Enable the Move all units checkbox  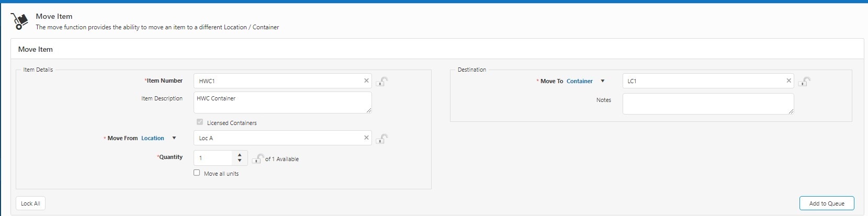[x=197, y=173]
